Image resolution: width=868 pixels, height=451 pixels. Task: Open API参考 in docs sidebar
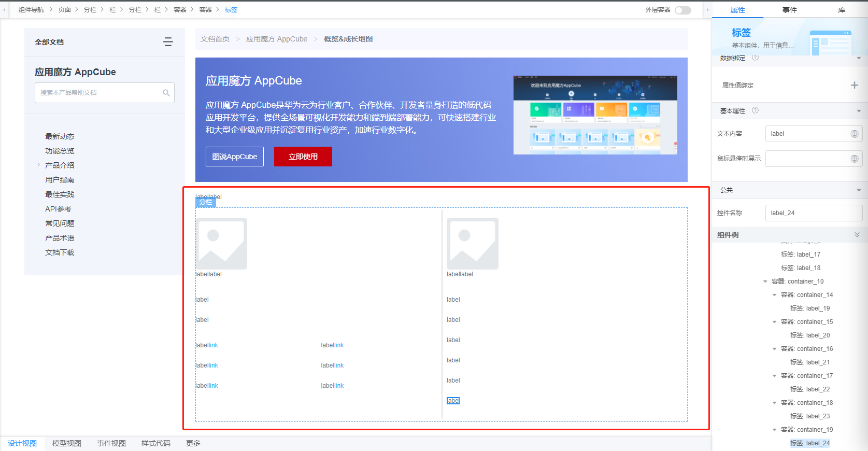point(58,209)
